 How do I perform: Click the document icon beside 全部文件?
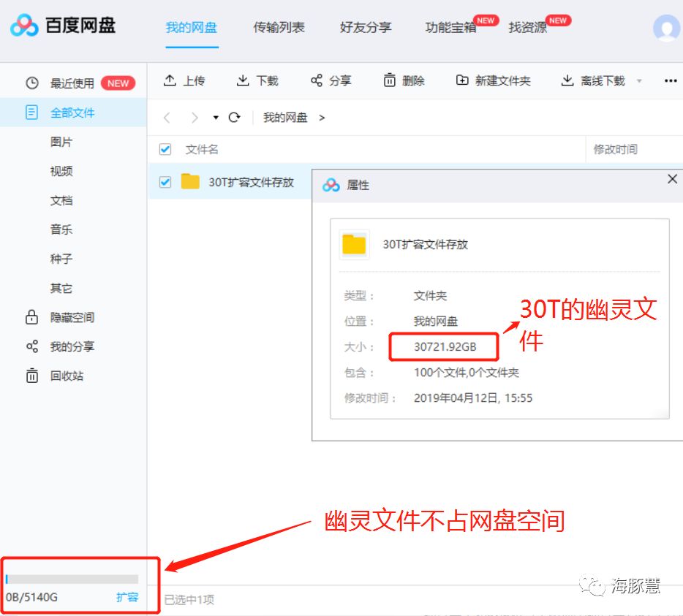point(31,113)
